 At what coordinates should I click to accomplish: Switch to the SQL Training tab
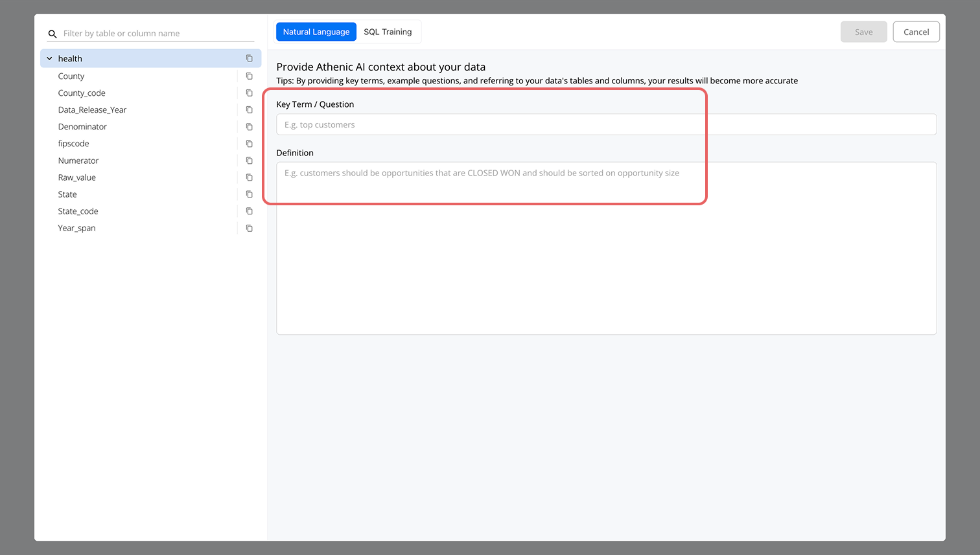click(x=388, y=32)
